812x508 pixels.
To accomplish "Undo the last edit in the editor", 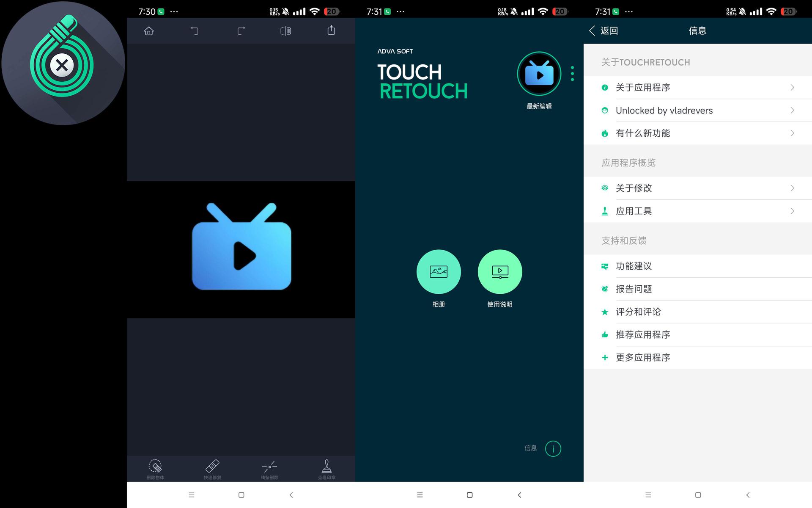I will (x=194, y=31).
